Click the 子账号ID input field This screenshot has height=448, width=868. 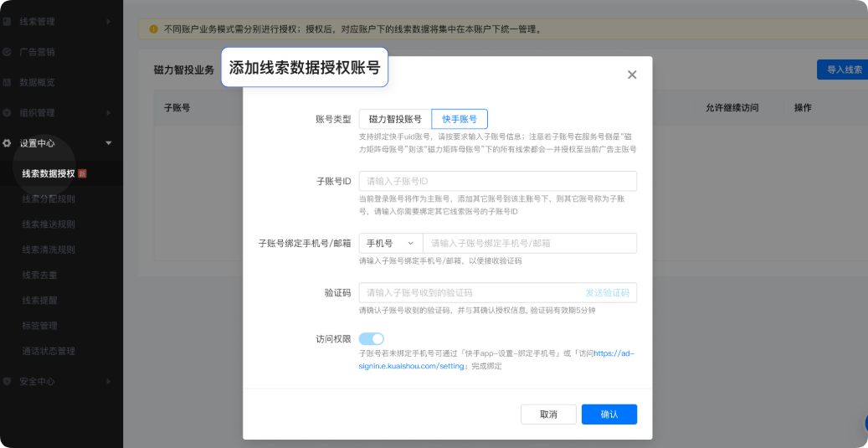point(498,181)
